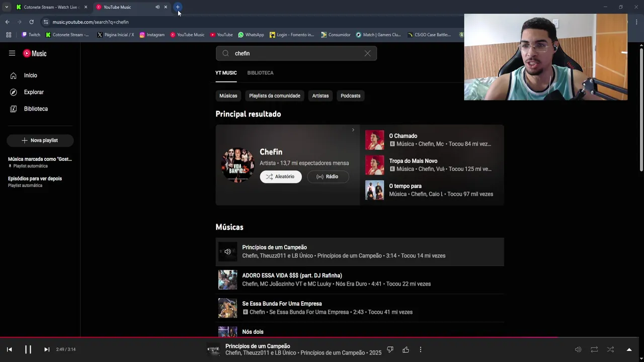Open Página Inicial / X bookmark
This screenshot has height=362, width=644.
pyautogui.click(x=115, y=35)
